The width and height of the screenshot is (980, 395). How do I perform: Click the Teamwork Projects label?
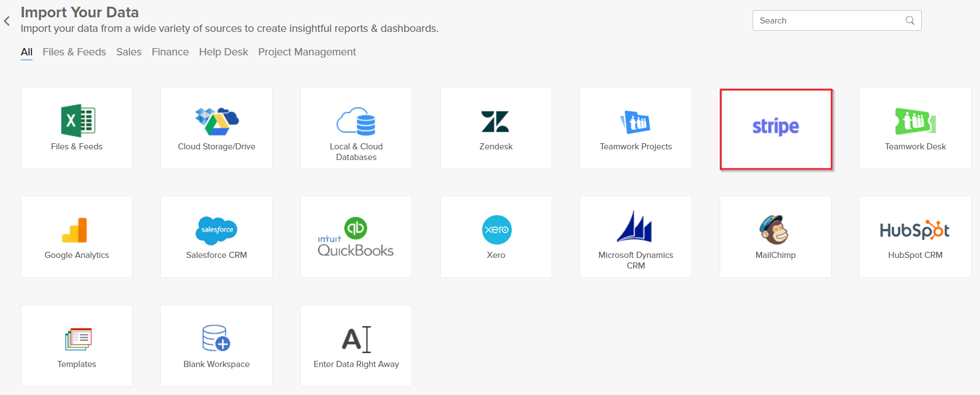coord(636,147)
